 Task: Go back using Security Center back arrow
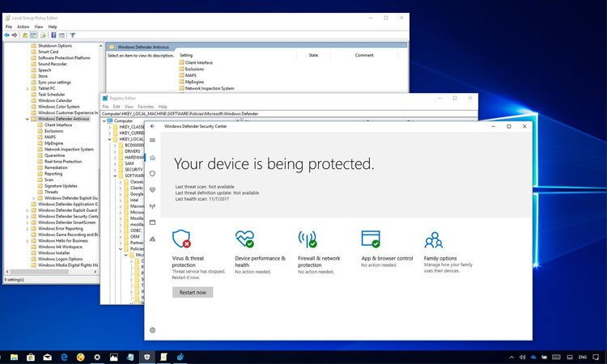pyautogui.click(x=152, y=126)
